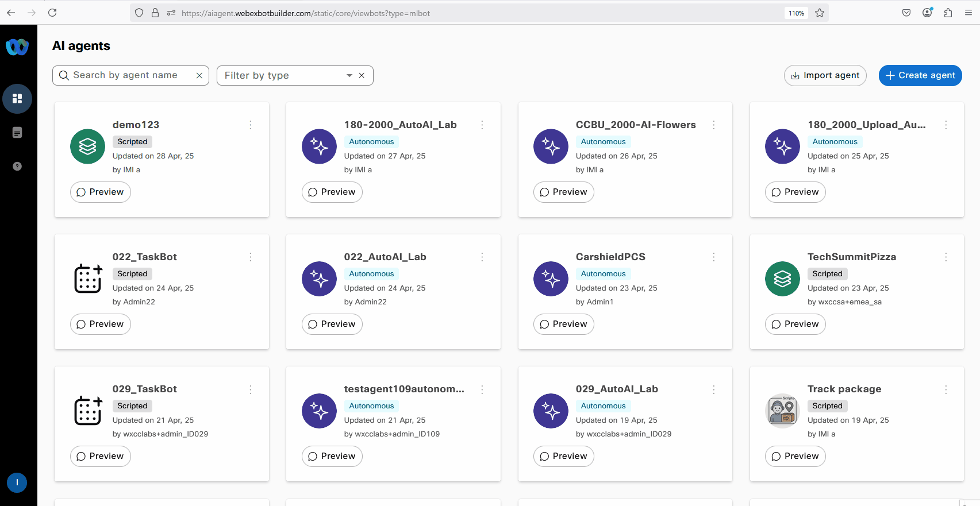Clear the agent name search field

(x=199, y=76)
